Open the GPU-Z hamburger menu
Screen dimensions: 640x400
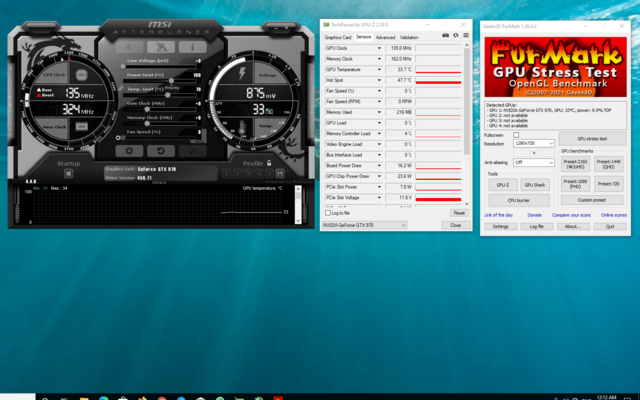pos(466,36)
